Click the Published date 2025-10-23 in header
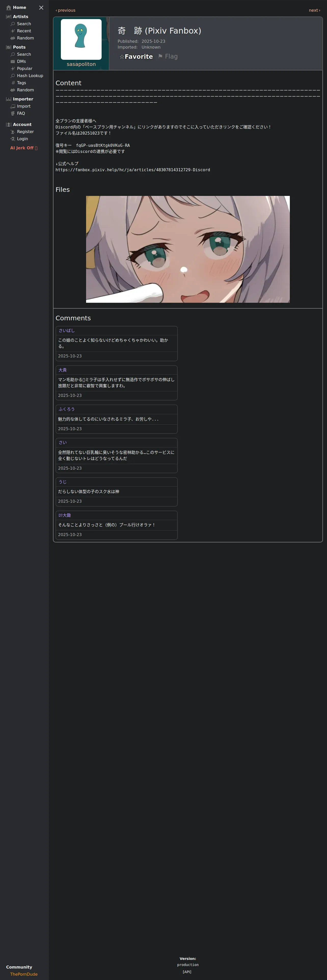 [153, 41]
